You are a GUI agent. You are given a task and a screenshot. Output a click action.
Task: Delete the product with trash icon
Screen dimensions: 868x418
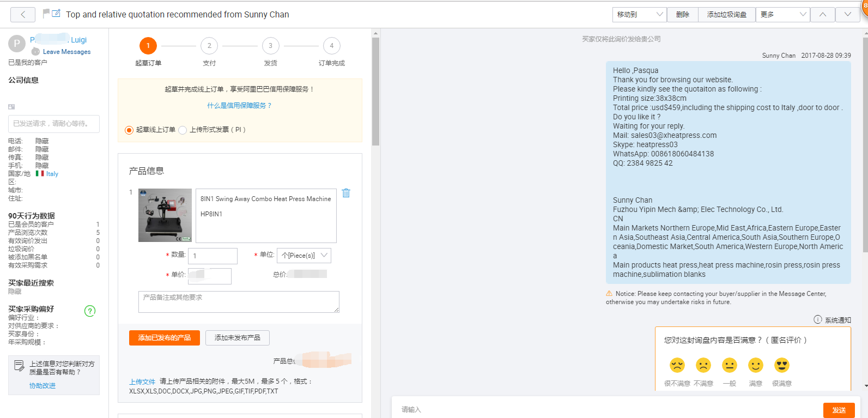point(346,193)
